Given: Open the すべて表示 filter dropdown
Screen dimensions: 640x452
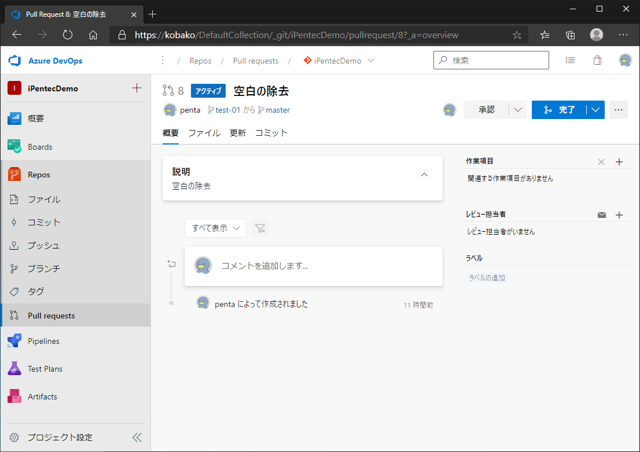Looking at the screenshot, I should (216, 228).
